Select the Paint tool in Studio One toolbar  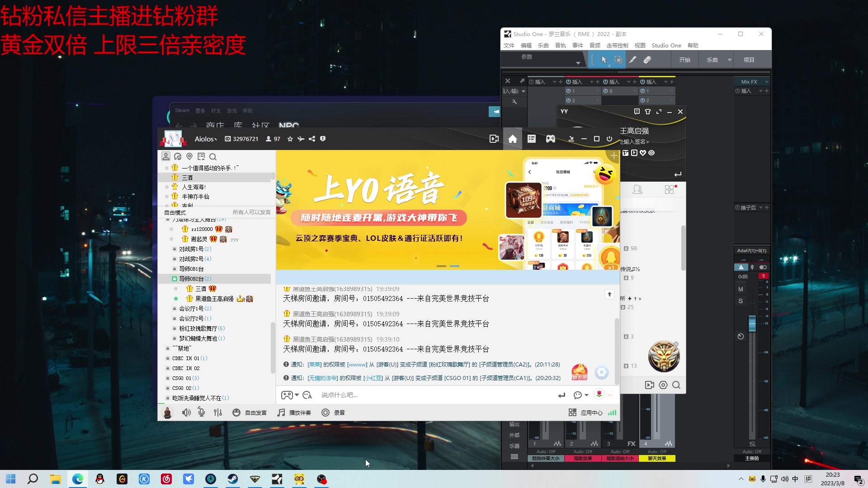point(633,59)
